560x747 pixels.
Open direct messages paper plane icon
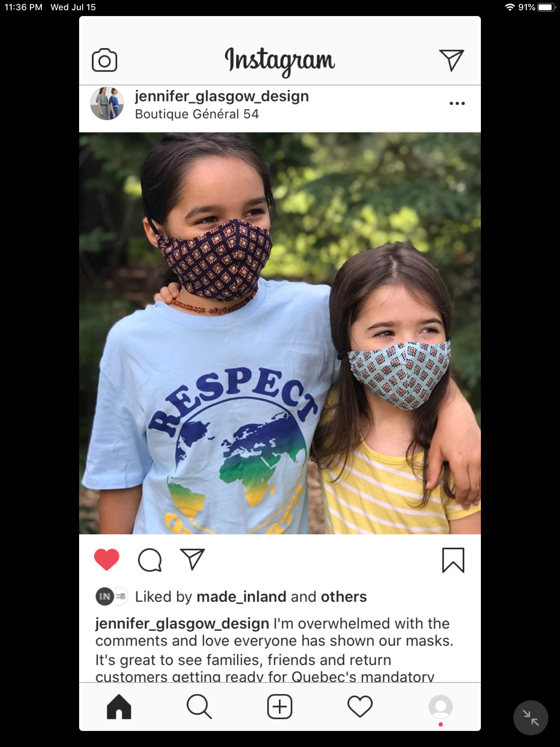click(x=451, y=60)
